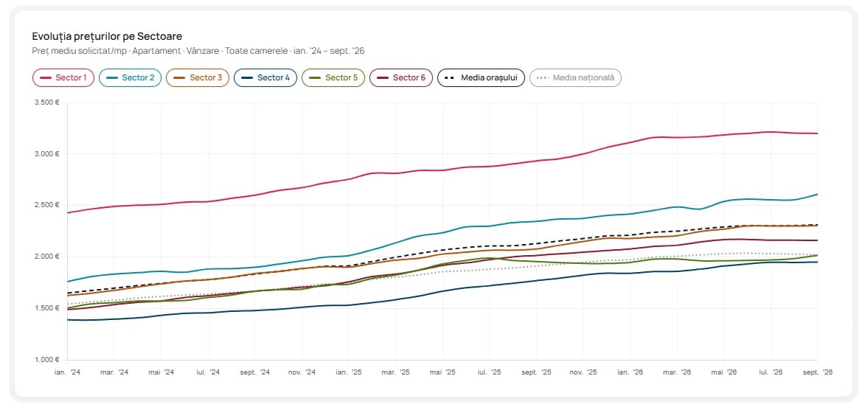
Task: Toggle the Sector 2 series pill
Action: point(130,77)
